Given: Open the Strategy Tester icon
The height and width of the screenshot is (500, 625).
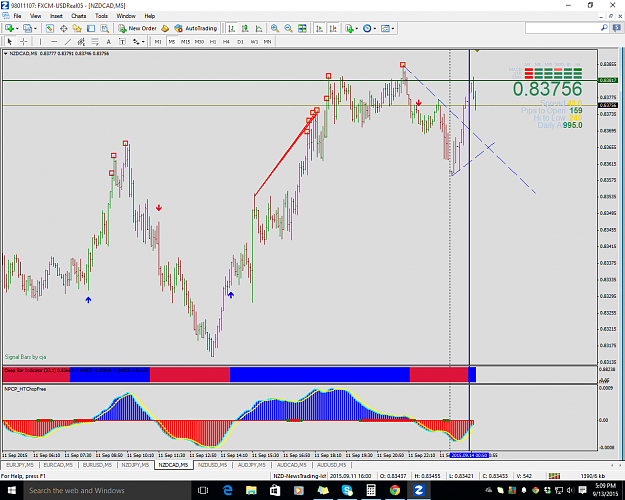Looking at the screenshot, I should pyautogui.click(x=104, y=28).
